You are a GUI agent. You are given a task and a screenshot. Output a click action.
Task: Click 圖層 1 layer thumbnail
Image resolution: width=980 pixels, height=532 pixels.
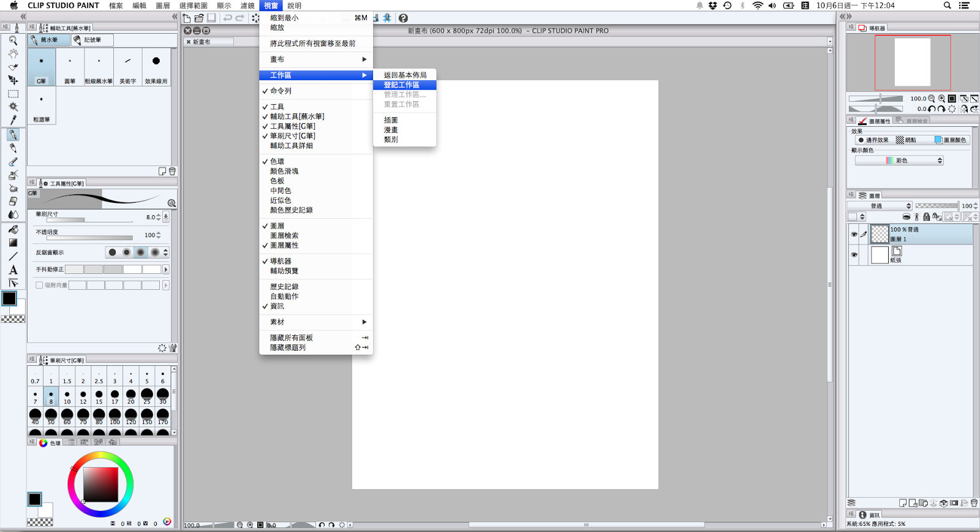(880, 234)
